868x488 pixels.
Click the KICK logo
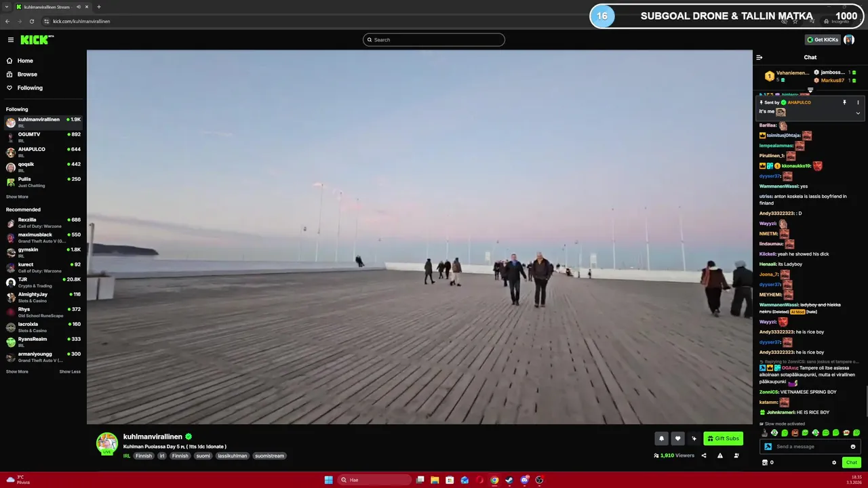click(37, 40)
